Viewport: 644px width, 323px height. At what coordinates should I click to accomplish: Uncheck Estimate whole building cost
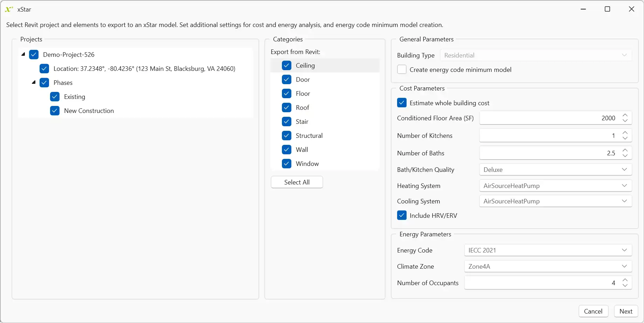(402, 103)
